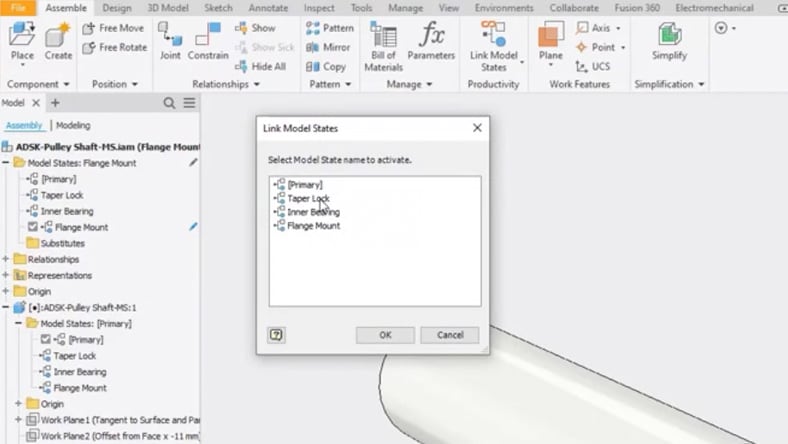Click the Create component icon
Image resolution: width=788 pixels, height=444 pixels.
tap(58, 34)
